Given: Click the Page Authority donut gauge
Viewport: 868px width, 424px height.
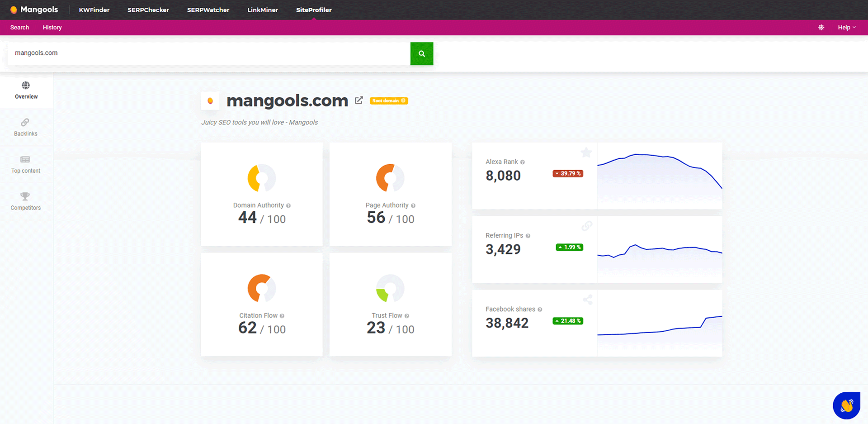Looking at the screenshot, I should coord(390,178).
